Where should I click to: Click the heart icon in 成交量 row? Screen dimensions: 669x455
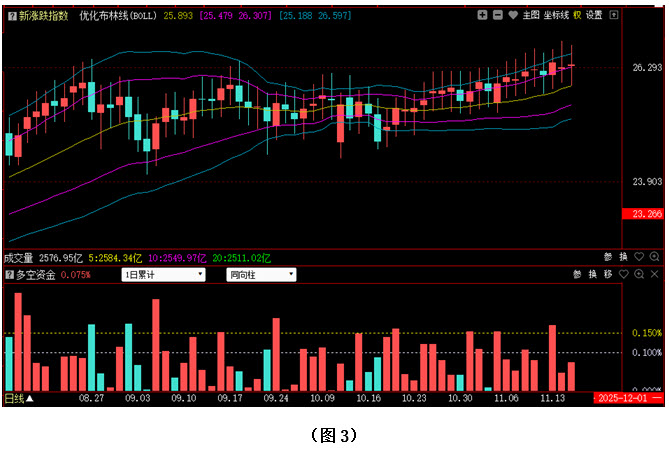point(639,257)
